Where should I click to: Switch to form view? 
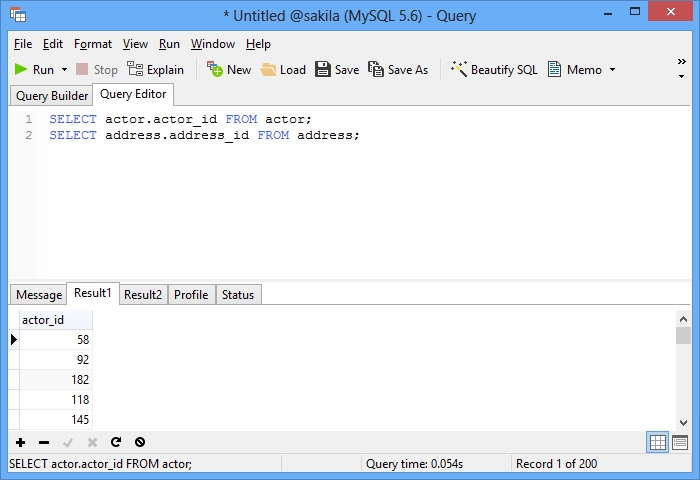(x=680, y=442)
